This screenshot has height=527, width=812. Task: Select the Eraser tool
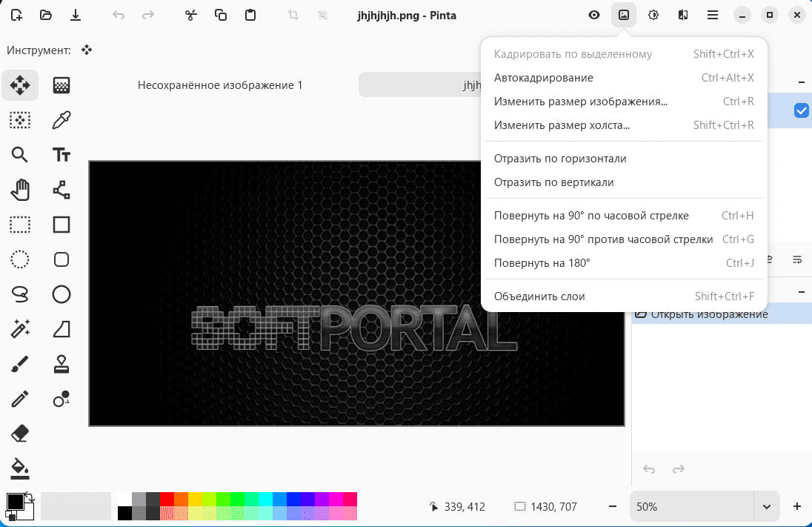pyautogui.click(x=20, y=434)
